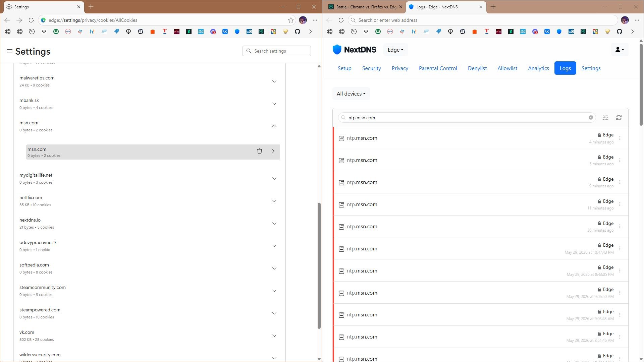The width and height of the screenshot is (644, 362).
Task: Go back in the Settings window
Action: pos(7,20)
